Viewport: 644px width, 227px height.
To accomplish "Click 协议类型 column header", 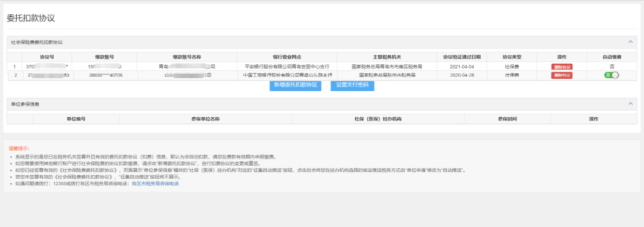I will click(x=512, y=57).
